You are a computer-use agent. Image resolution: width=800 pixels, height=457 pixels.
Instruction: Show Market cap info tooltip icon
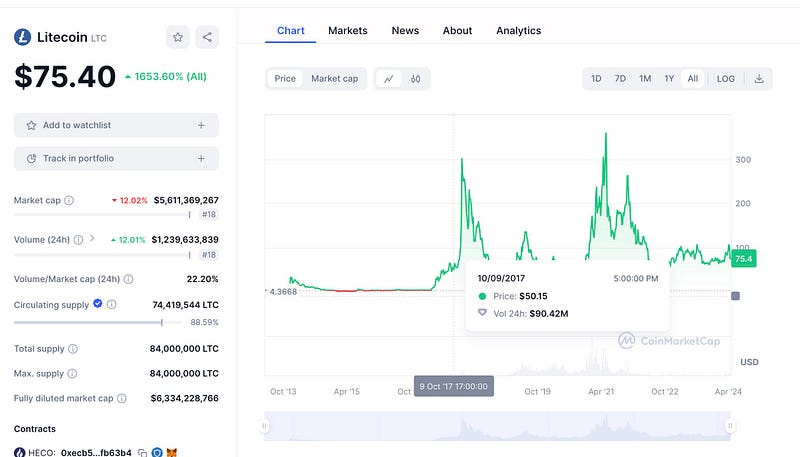click(69, 200)
